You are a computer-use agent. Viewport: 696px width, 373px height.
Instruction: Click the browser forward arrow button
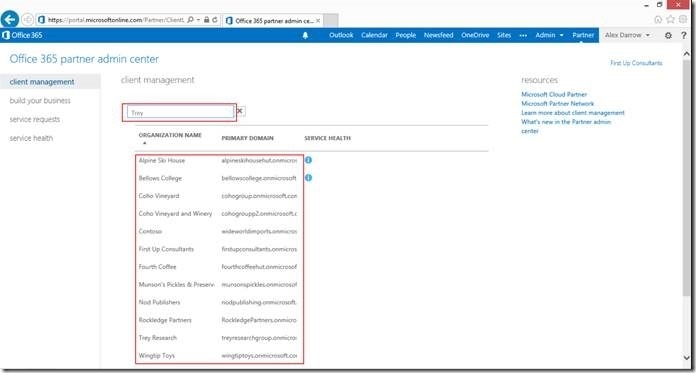pos(27,20)
